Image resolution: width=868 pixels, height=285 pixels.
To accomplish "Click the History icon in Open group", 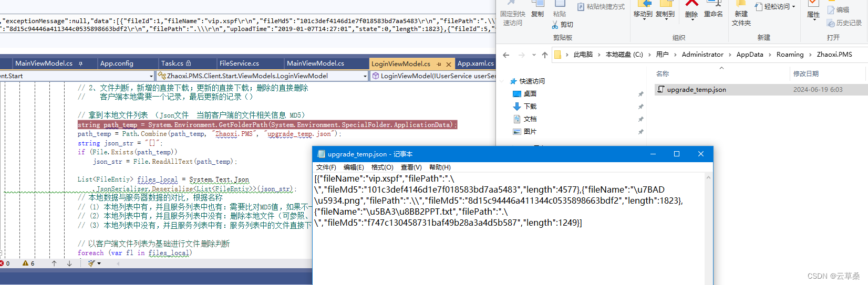I will (831, 23).
